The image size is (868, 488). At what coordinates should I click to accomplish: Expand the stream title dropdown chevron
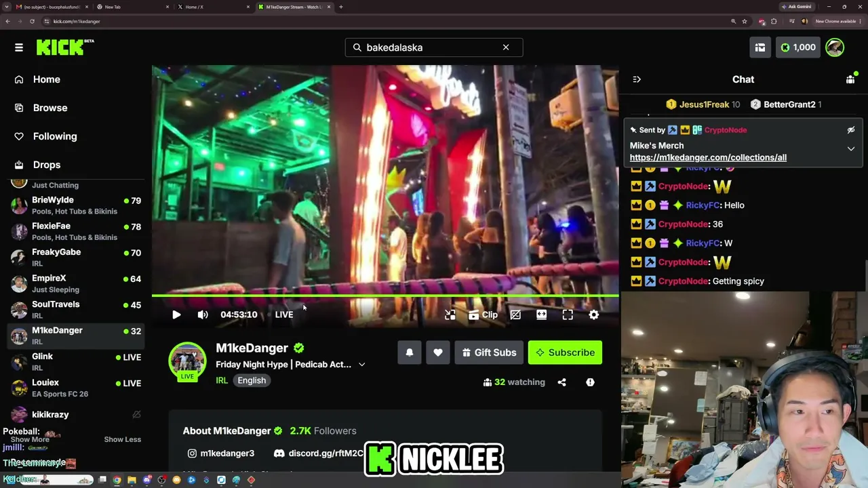coord(362,365)
